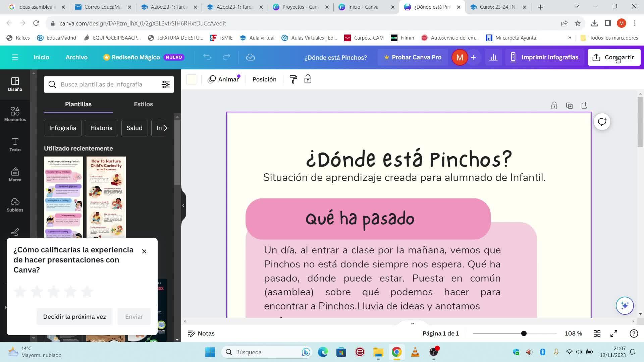
Task: Click the background color swatch
Action: coord(191,79)
